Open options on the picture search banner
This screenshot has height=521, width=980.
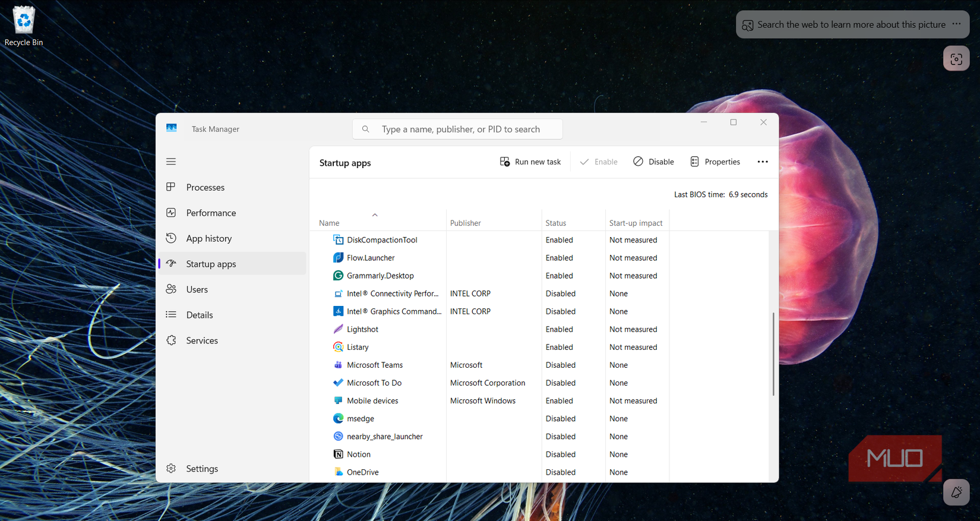(x=956, y=24)
